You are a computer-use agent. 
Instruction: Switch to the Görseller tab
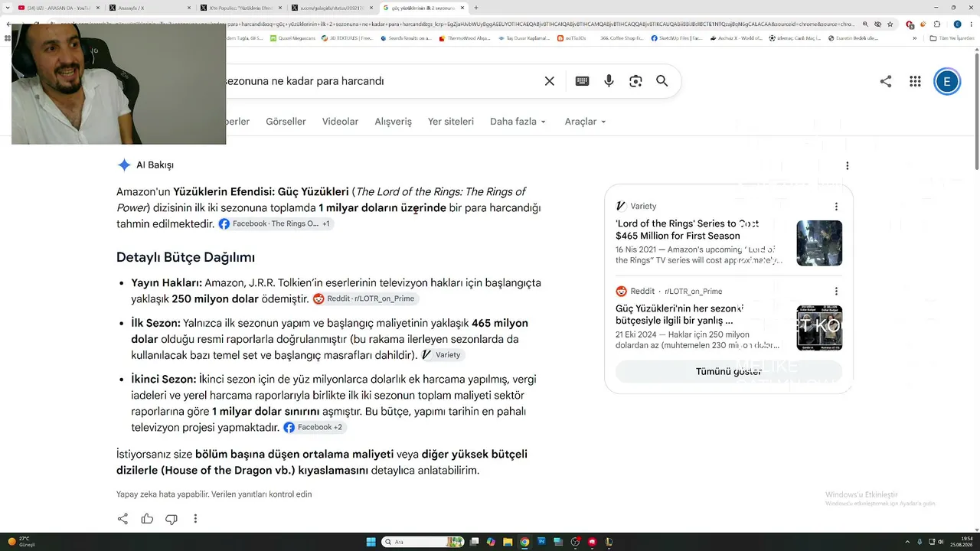286,122
